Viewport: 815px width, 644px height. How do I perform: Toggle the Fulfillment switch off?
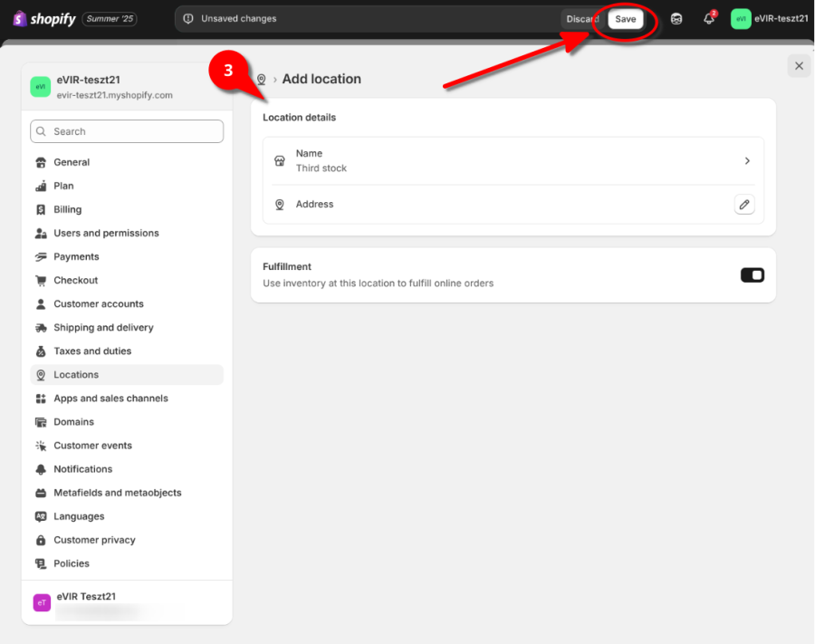pos(752,275)
